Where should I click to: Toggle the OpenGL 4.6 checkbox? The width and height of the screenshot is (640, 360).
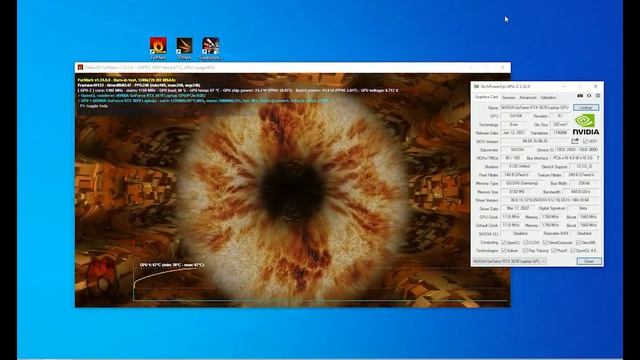coord(573,251)
